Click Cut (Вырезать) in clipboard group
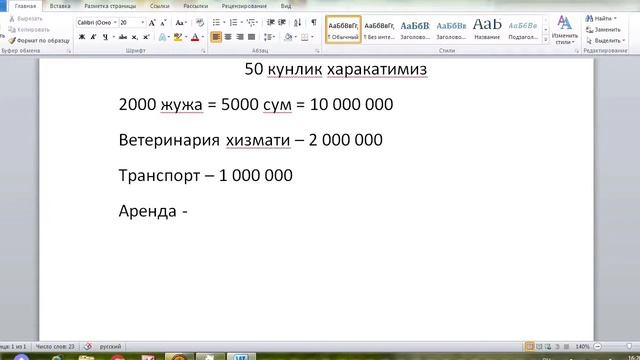This screenshot has height=360, width=640. [26, 19]
